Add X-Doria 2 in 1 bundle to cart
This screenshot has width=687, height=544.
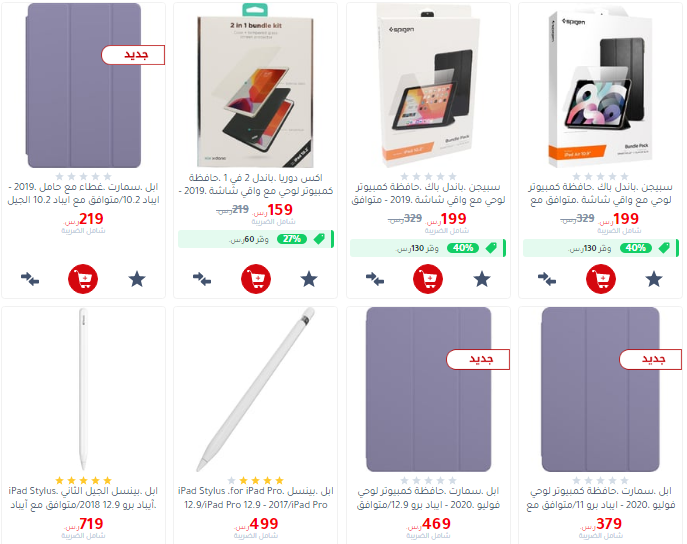(x=256, y=279)
